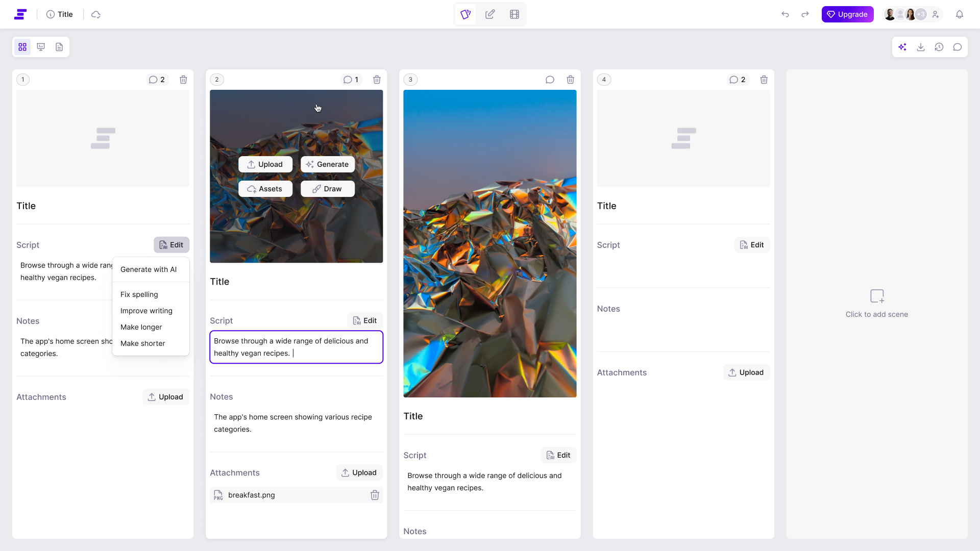Image resolution: width=980 pixels, height=551 pixels.
Task: Click the AI sparkle generate icon
Action: coord(902,47)
